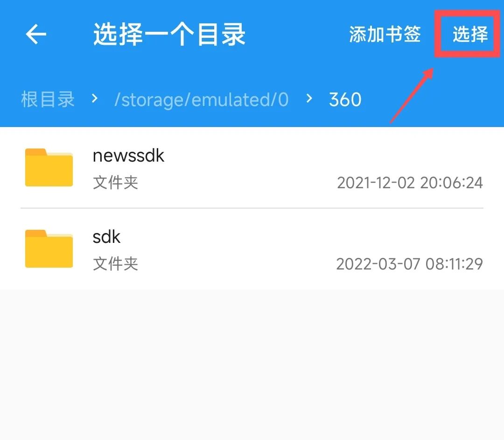
Task: Click the 选择 button in header
Action: [x=470, y=34]
